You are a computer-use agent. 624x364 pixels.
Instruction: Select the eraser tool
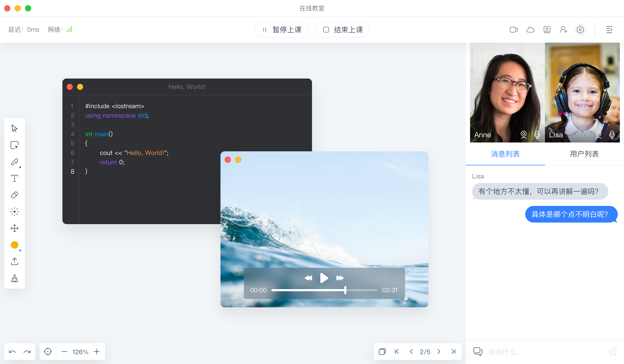[x=15, y=195]
